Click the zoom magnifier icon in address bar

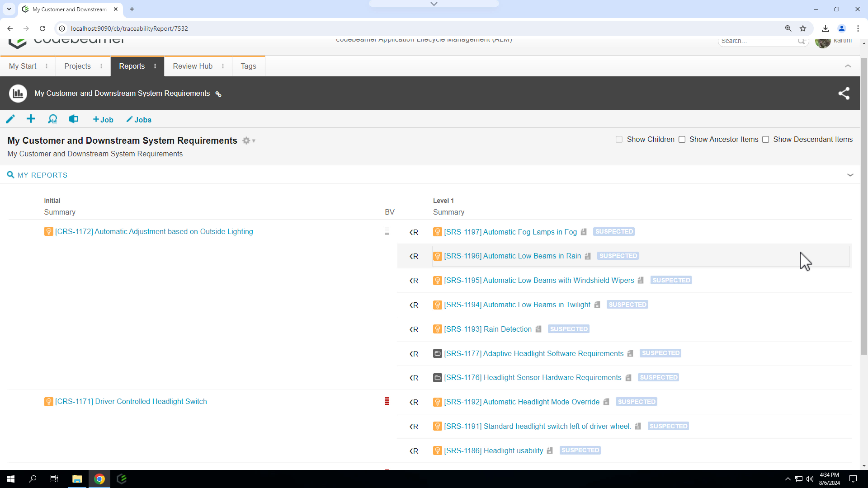788,28
